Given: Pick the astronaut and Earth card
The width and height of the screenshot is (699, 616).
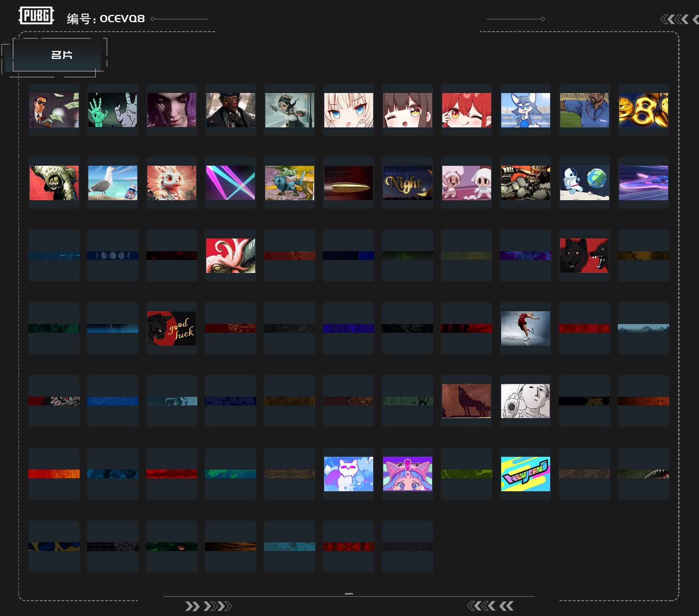Looking at the screenshot, I should [x=585, y=183].
